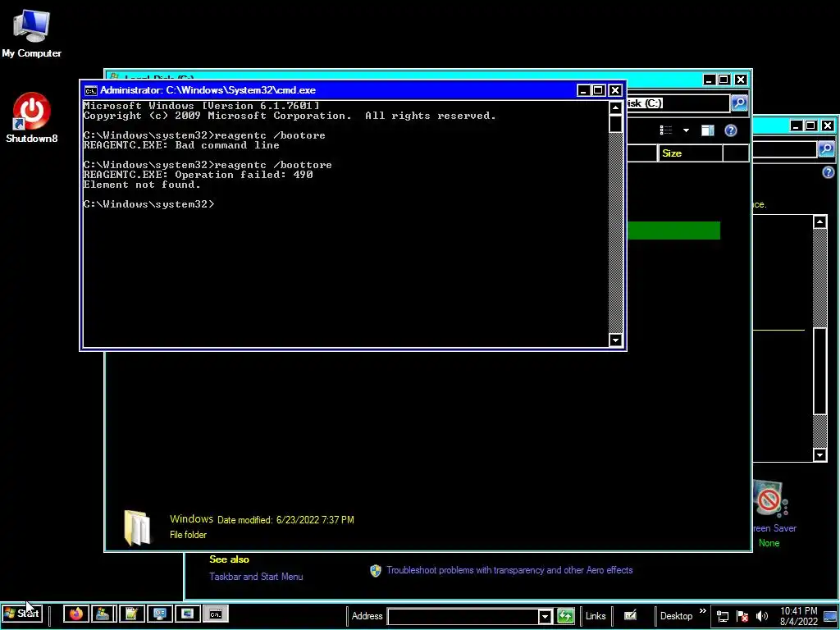
Task: Click the green Go button beside Address
Action: point(565,616)
